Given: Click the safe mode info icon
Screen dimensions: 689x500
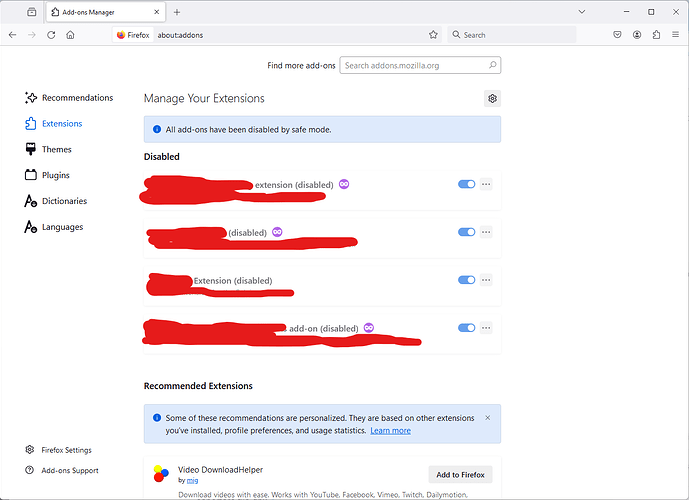Looking at the screenshot, I should pos(156,129).
